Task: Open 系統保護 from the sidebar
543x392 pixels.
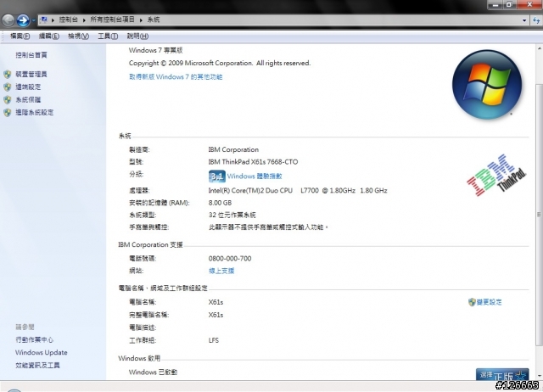Action: (x=28, y=100)
